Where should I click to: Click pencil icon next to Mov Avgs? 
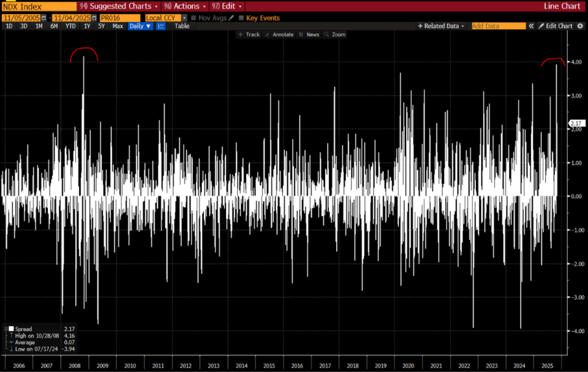tap(232, 18)
